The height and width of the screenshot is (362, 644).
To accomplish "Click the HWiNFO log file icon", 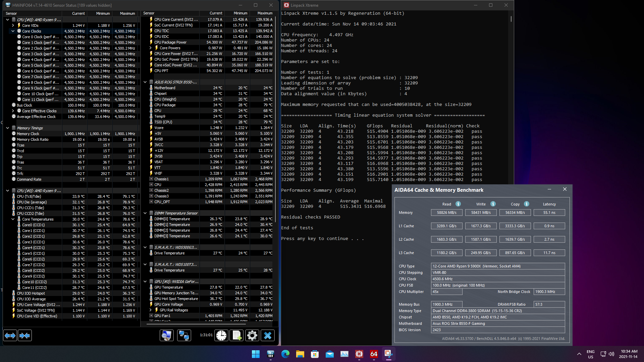I will pyautogui.click(x=237, y=336).
